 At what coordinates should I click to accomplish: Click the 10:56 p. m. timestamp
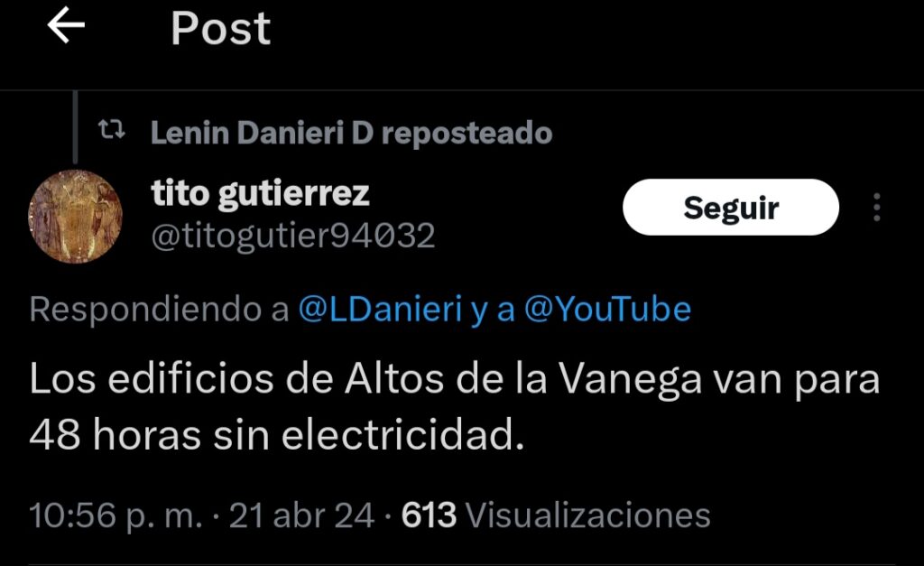[116, 515]
